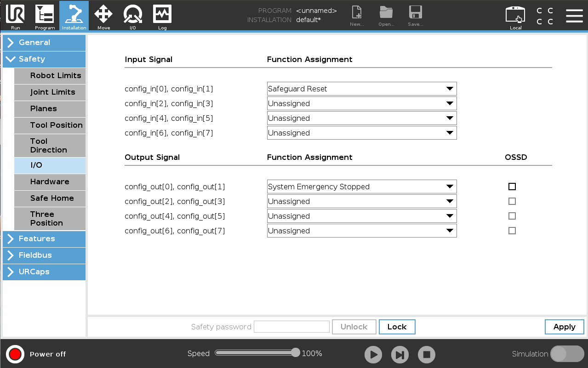588x368 pixels.
Task: Open function assignment for config_in[2], config_in[3]
Action: (x=361, y=103)
